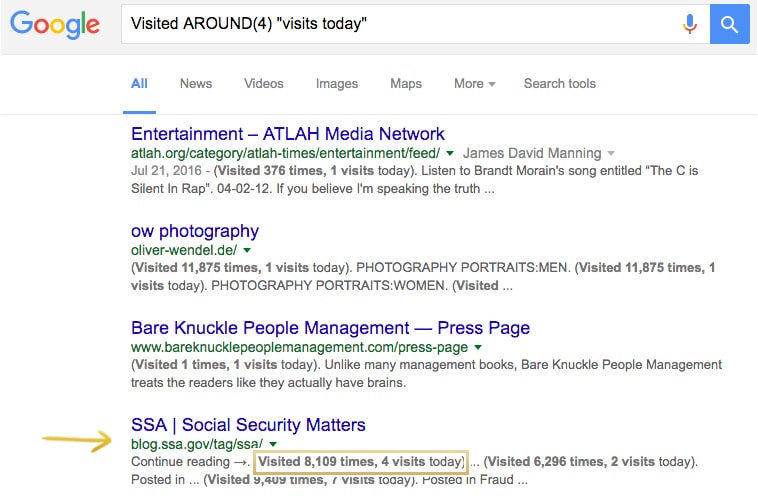Click the atlah.org/category/atlah-times/entertainment/feed/ URL text
The width and height of the screenshot is (758, 496).
(285, 153)
